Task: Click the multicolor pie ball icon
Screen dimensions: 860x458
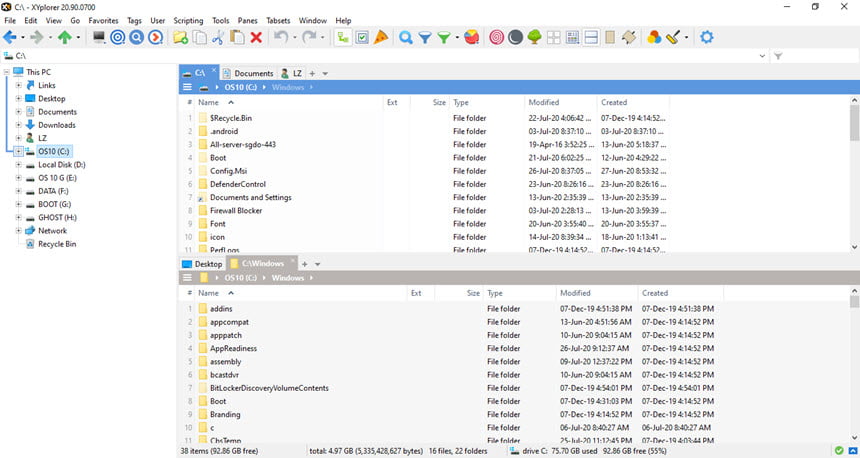Action: point(472,37)
